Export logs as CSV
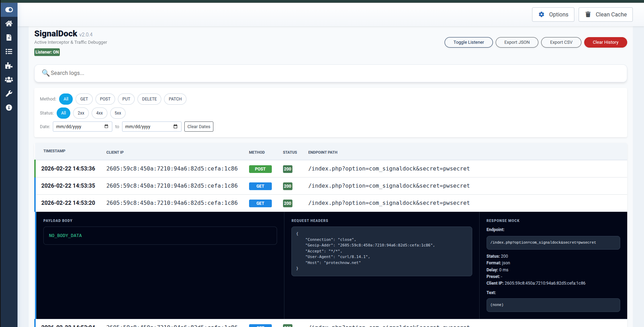The image size is (644, 327). click(x=561, y=42)
